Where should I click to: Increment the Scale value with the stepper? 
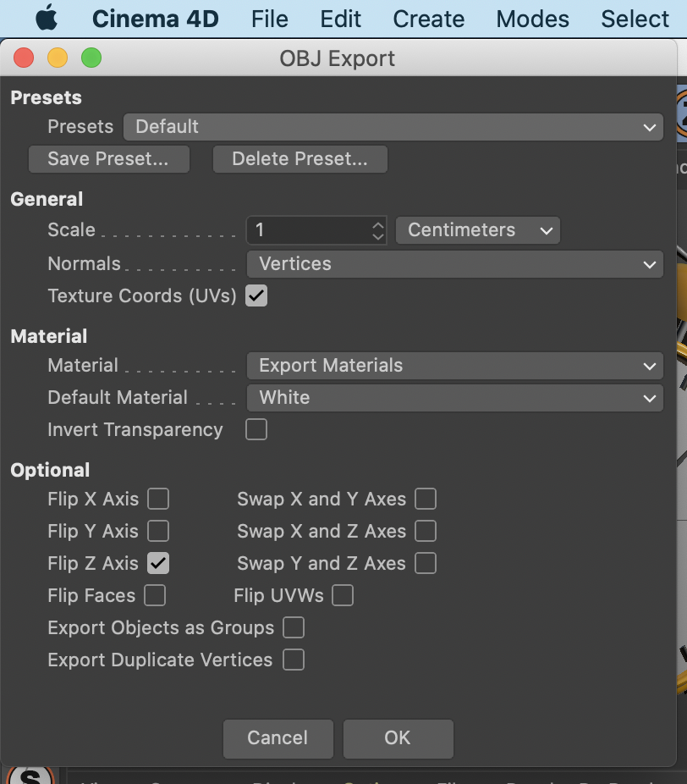[x=378, y=224]
